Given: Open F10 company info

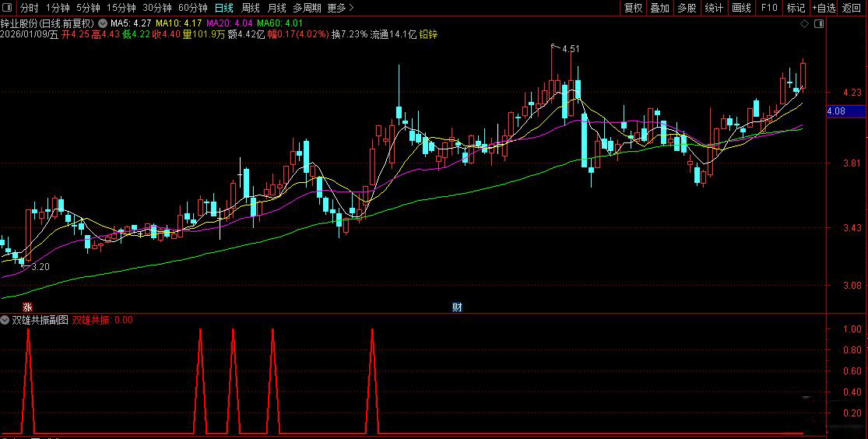Looking at the screenshot, I should coord(769,8).
